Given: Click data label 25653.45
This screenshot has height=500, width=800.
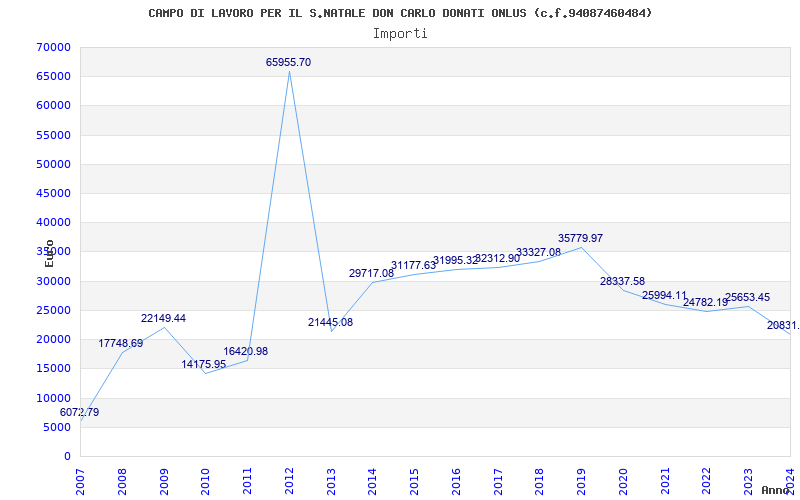Looking at the screenshot, I should point(747,297).
